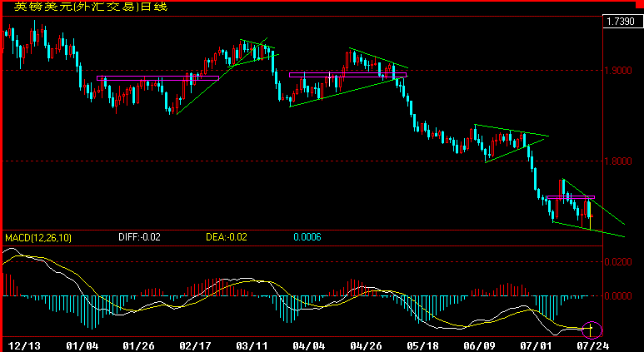The height and width of the screenshot is (352, 644).
Task: Click the 07/01 date label
Action: point(536,346)
